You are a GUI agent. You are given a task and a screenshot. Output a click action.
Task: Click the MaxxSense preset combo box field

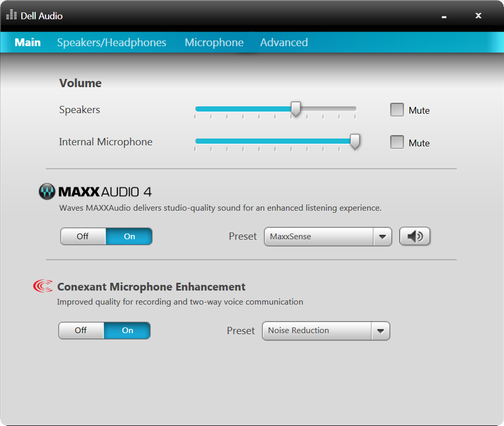(x=328, y=237)
